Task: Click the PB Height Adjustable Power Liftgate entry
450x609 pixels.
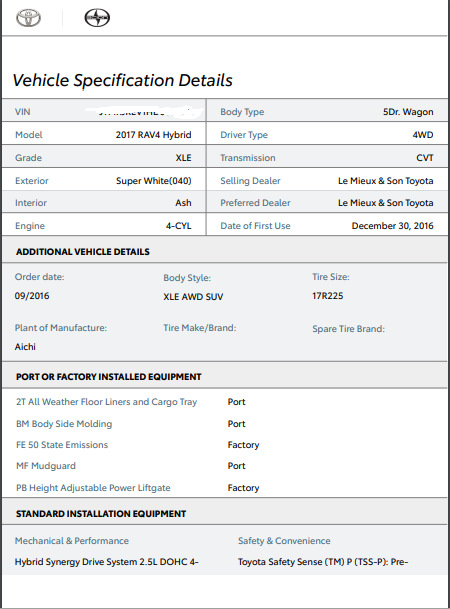Action: click(93, 488)
